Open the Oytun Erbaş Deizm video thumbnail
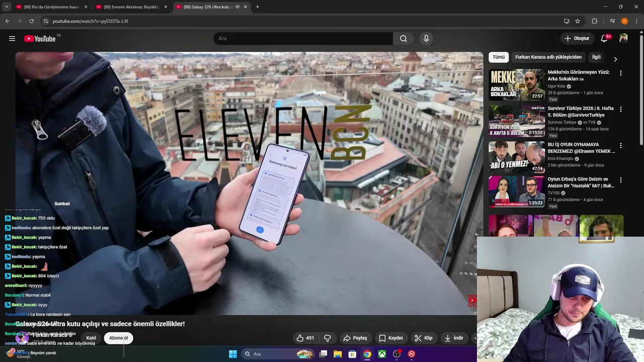 pyautogui.click(x=517, y=192)
